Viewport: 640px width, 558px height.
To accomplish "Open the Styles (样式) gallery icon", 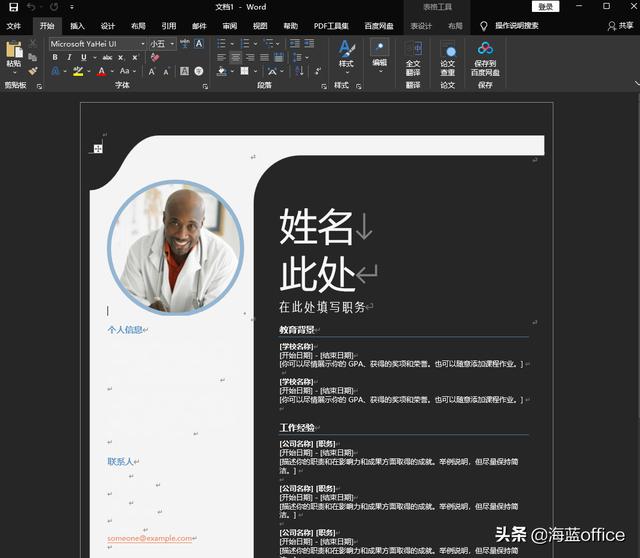I will [346, 50].
